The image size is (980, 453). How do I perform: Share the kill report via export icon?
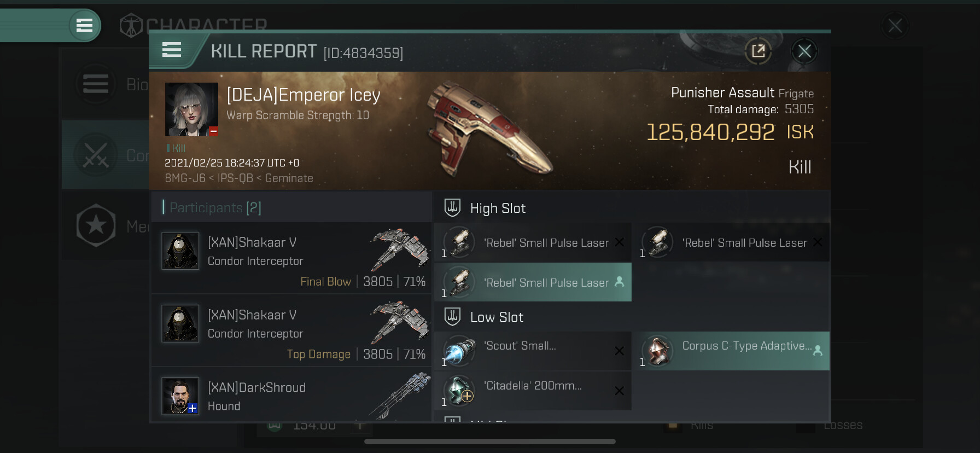point(758,51)
